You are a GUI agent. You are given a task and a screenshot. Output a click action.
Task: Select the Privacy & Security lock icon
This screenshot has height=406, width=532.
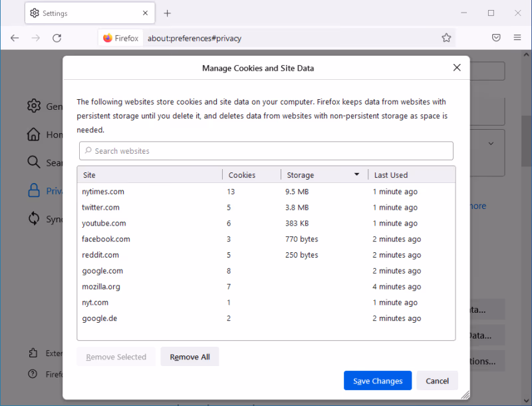[34, 190]
